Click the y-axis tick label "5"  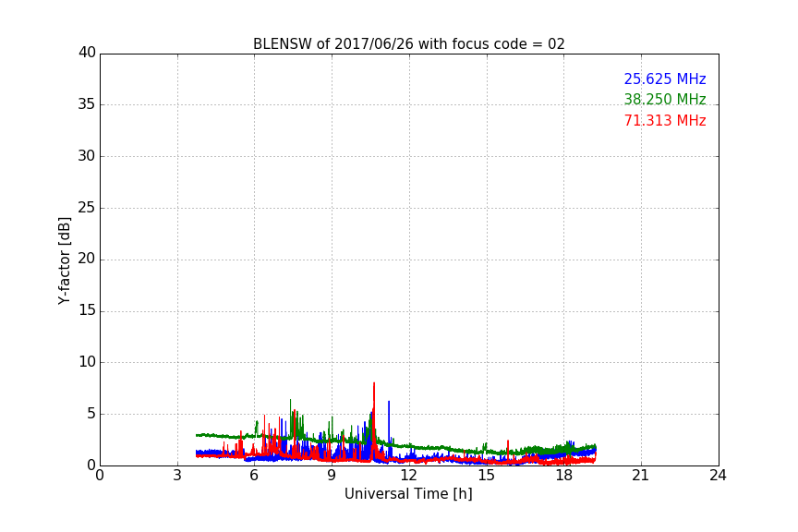point(91,414)
